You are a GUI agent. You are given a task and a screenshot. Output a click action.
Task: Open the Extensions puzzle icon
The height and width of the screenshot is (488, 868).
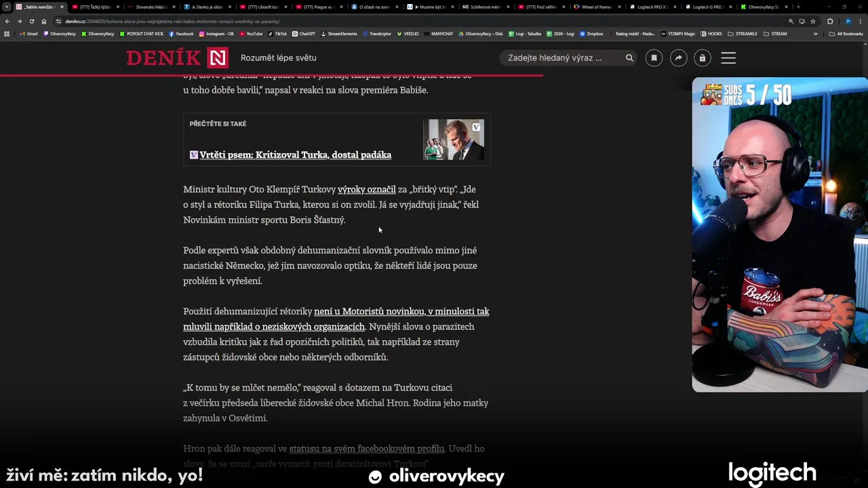click(x=830, y=21)
